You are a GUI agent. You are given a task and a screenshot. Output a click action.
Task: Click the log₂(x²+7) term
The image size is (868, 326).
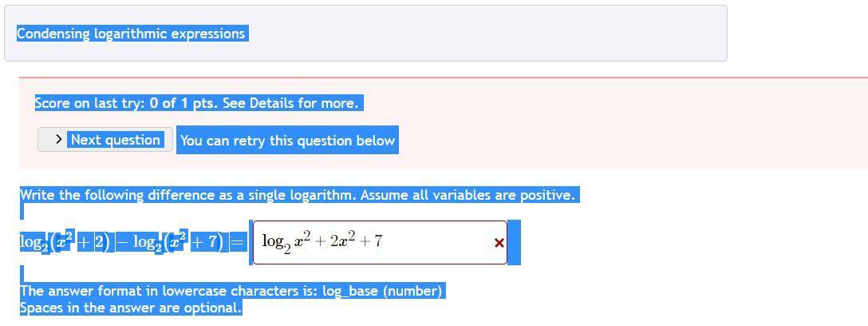pyautogui.click(x=177, y=242)
